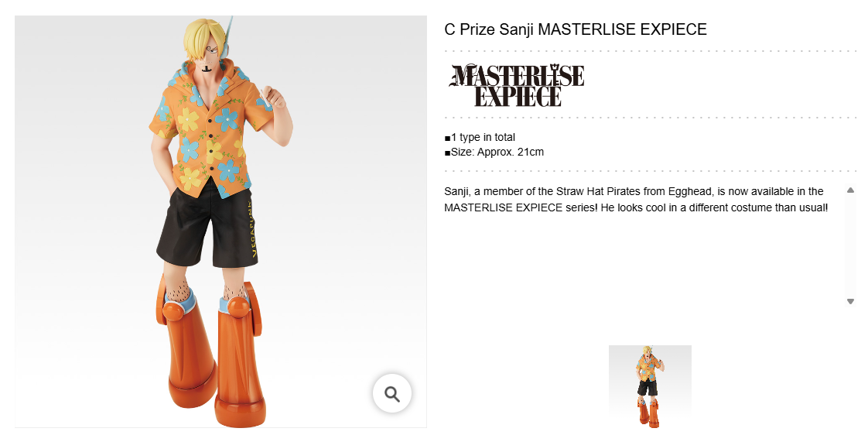The height and width of the screenshot is (442, 868).
Task: Click the "Size: Approx. 21cm" line
Action: coord(494,152)
